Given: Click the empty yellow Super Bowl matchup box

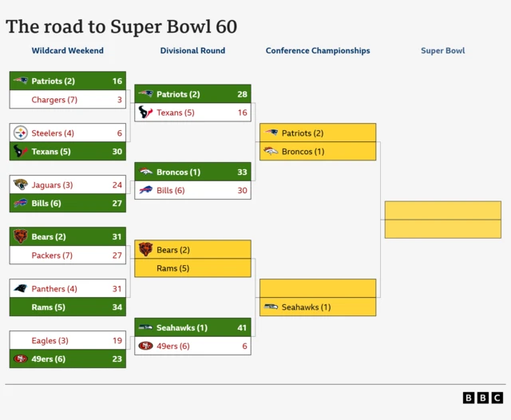Looking at the screenshot, I should pyautogui.click(x=442, y=220).
